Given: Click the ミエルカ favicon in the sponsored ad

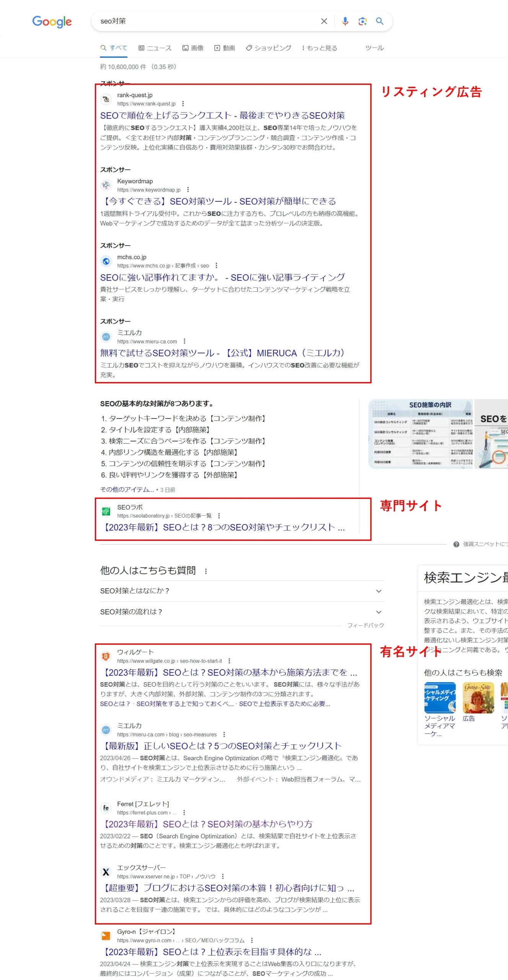Looking at the screenshot, I should coord(106,337).
